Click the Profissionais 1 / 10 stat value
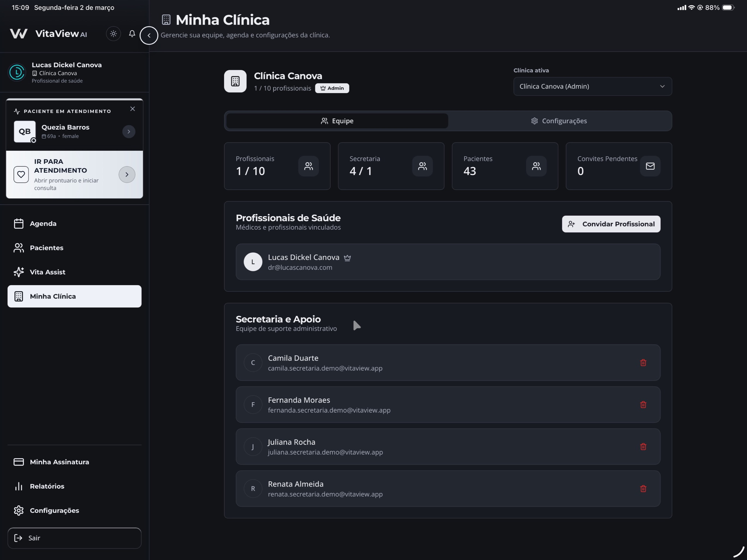 pos(250,171)
